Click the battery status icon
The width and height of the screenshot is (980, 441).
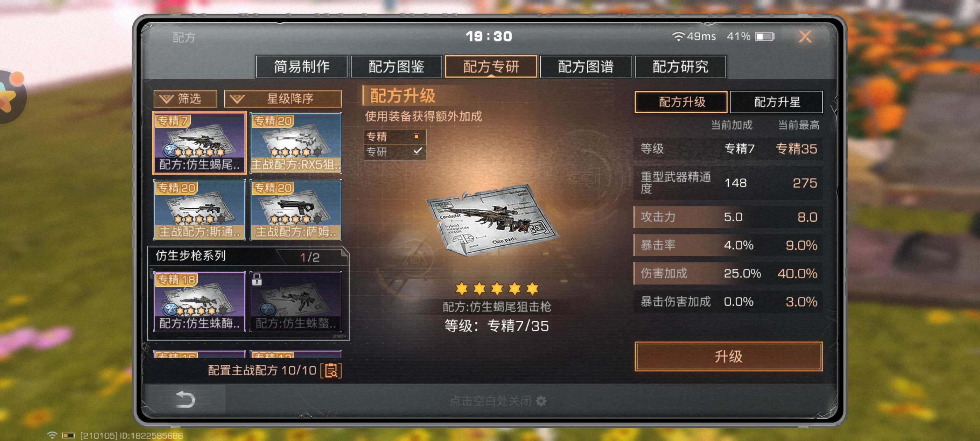tap(765, 36)
